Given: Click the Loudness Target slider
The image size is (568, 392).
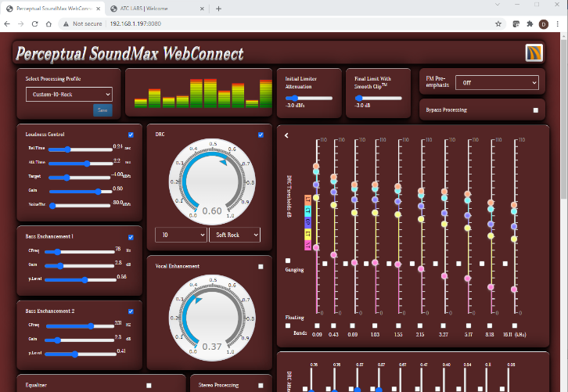Looking at the screenshot, I should (x=79, y=178).
